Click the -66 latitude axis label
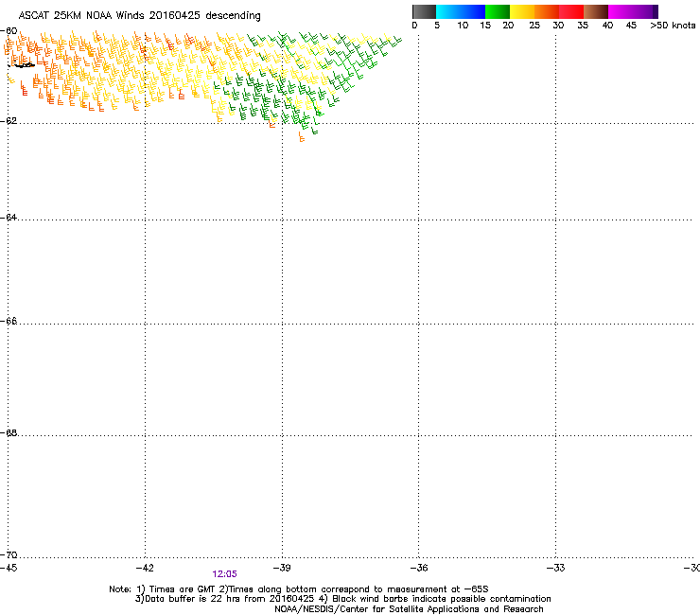 (x=9, y=321)
